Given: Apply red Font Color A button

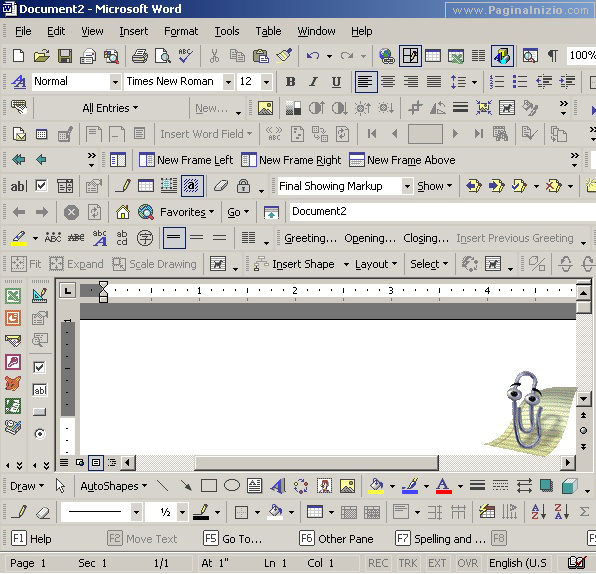Looking at the screenshot, I should point(444,486).
